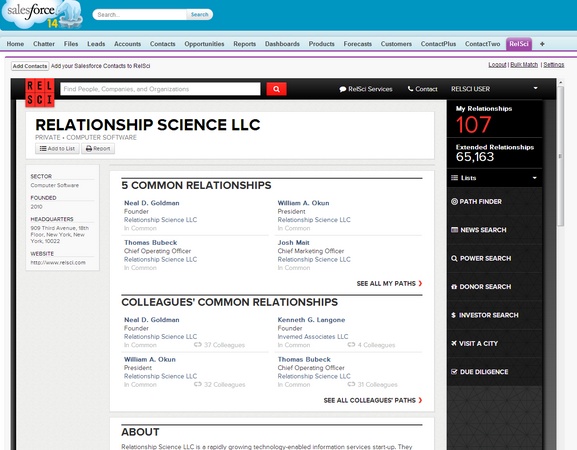Viewport: 577px width, 450px height.
Task: Open the Path Finder menu item
Action: pyautogui.click(x=495, y=202)
